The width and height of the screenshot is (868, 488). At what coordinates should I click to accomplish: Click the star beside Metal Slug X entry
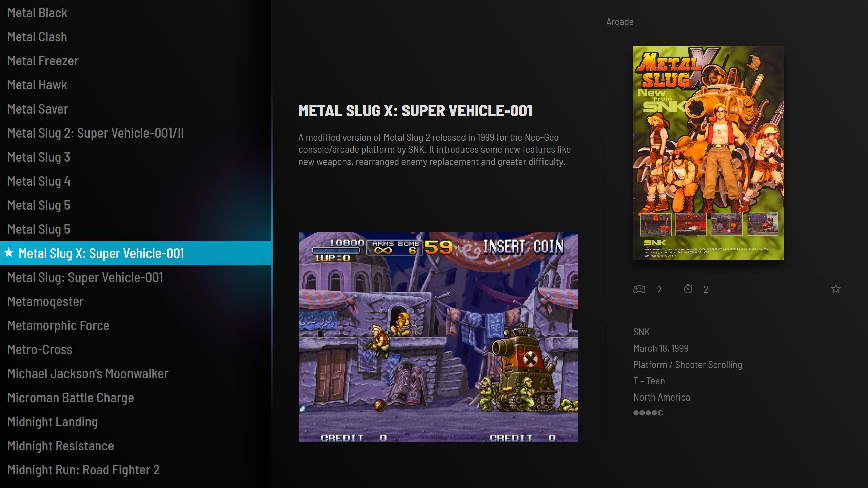point(9,252)
